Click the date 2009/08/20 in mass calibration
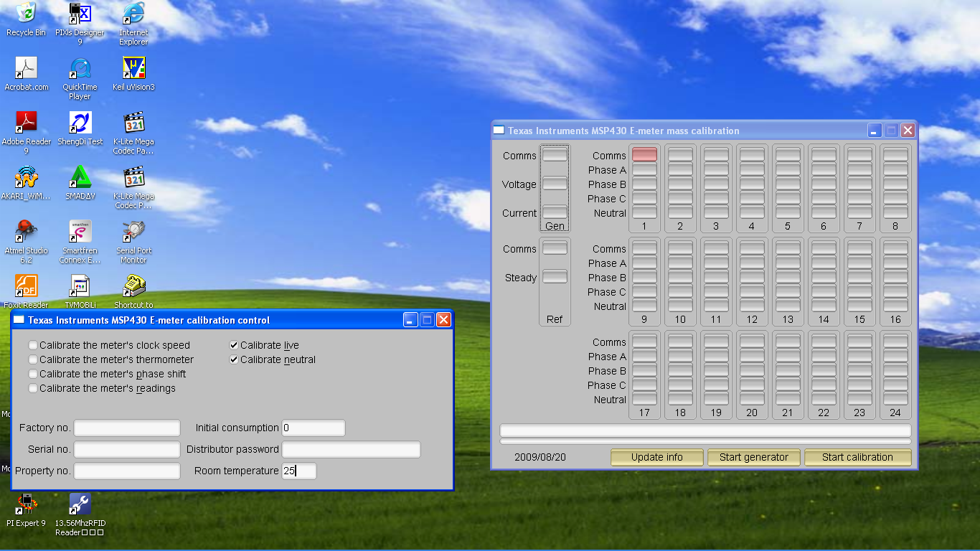 click(x=540, y=457)
